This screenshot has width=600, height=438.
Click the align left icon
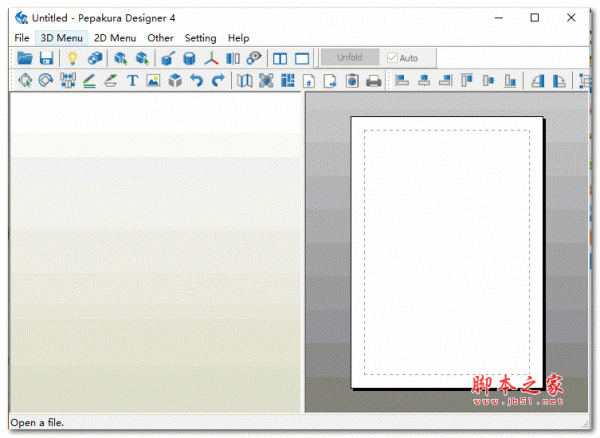[402, 80]
